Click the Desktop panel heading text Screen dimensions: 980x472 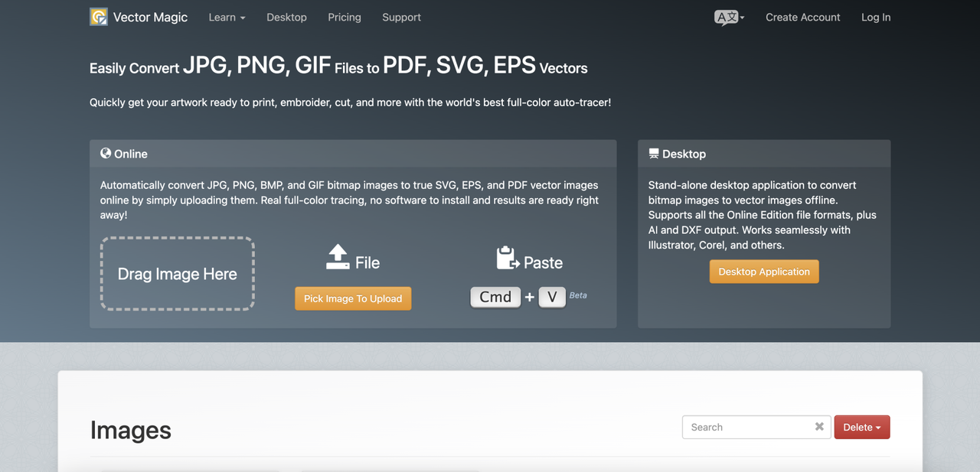point(684,154)
